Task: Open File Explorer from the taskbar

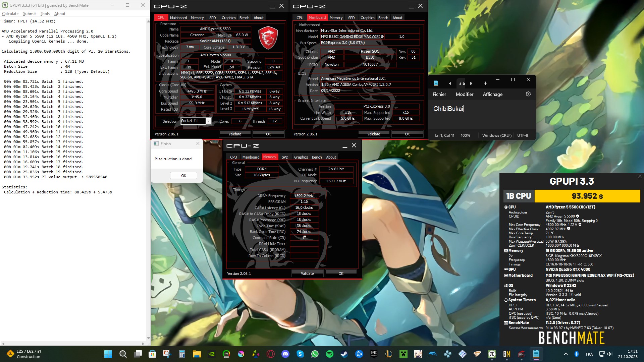Action: point(197,354)
